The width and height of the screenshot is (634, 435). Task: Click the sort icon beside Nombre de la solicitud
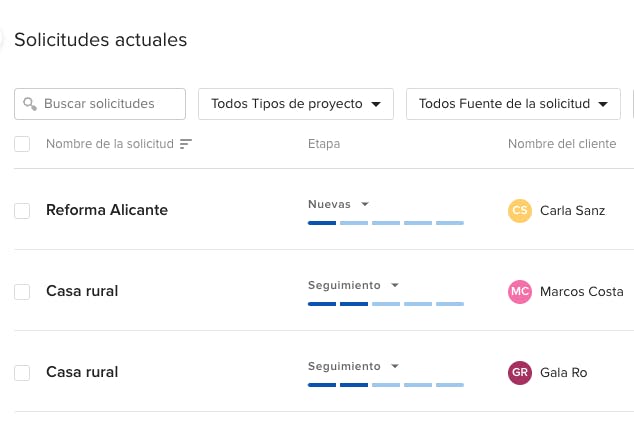[186, 144]
